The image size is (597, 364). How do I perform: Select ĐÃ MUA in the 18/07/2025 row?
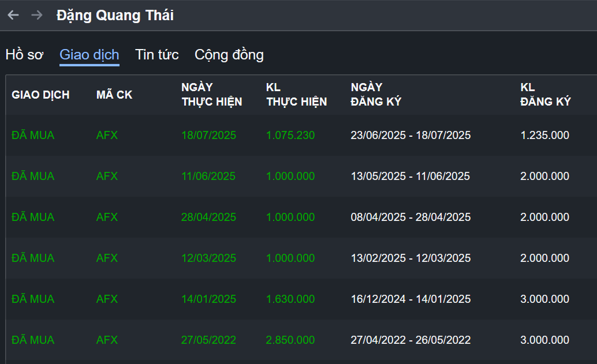(33, 135)
